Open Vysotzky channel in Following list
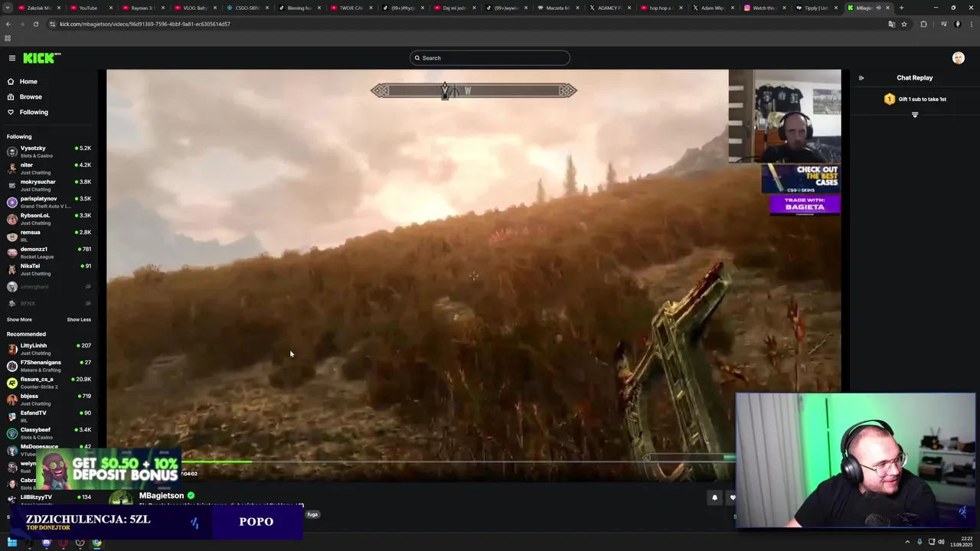The height and width of the screenshot is (551, 980). 49,152
